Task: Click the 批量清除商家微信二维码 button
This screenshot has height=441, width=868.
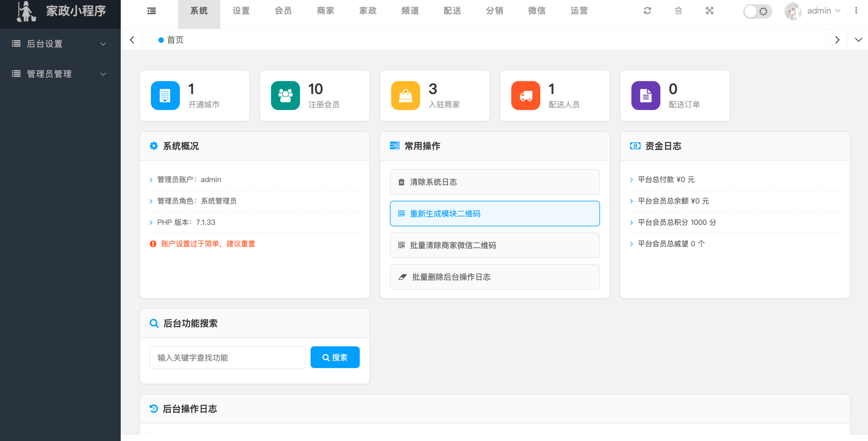Action: click(495, 245)
